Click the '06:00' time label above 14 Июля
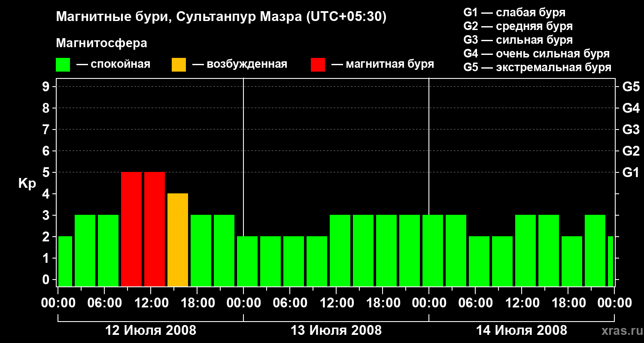The width and height of the screenshot is (644, 343). [475, 303]
